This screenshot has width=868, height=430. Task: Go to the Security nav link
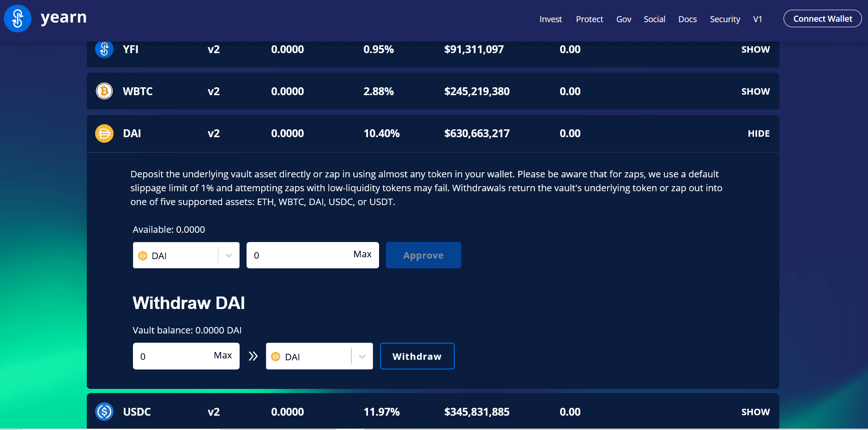click(725, 19)
